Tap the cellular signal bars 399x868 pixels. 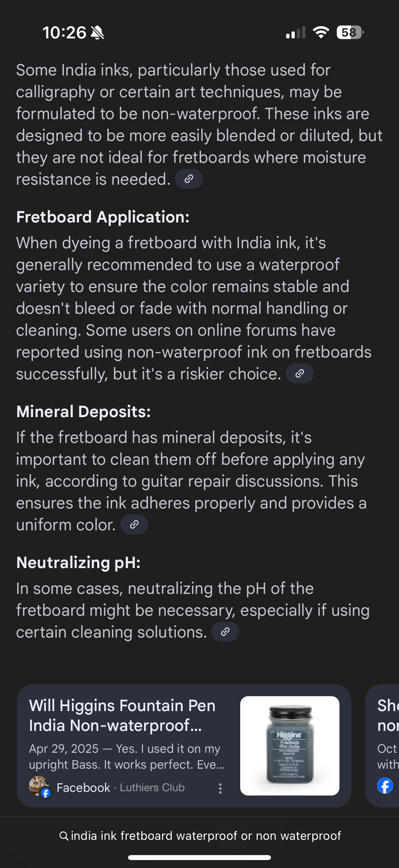pos(295,33)
